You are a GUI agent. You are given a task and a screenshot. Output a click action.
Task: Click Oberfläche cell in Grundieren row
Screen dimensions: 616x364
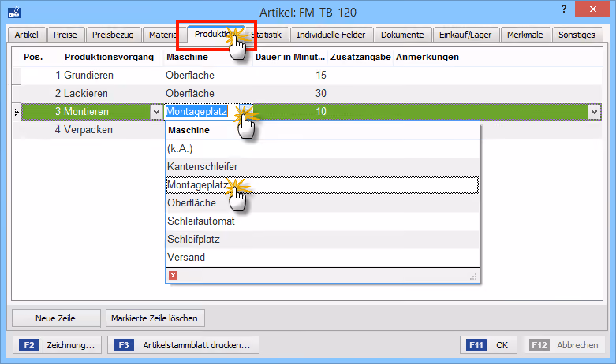pyautogui.click(x=208, y=76)
